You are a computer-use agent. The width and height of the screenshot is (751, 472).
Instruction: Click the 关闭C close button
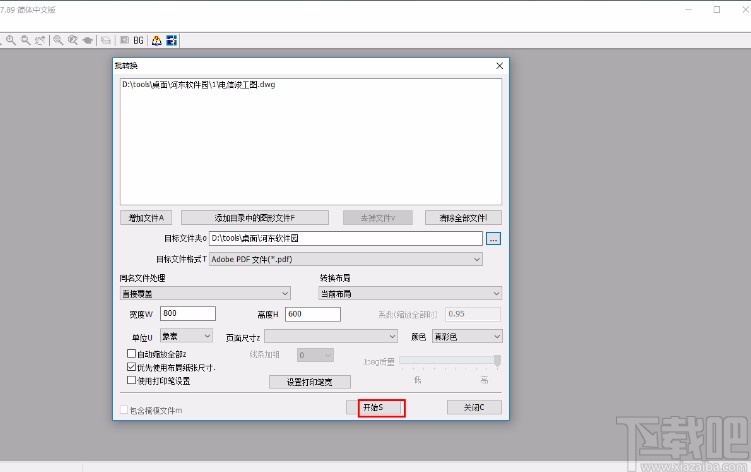tap(474, 407)
